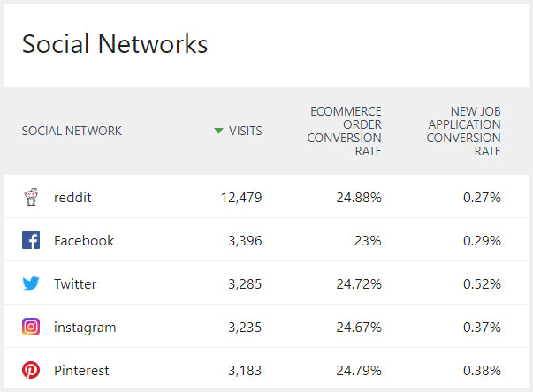Click Twitter's 0.52% job application rate
The width and height of the screenshot is (533, 392).
482,283
